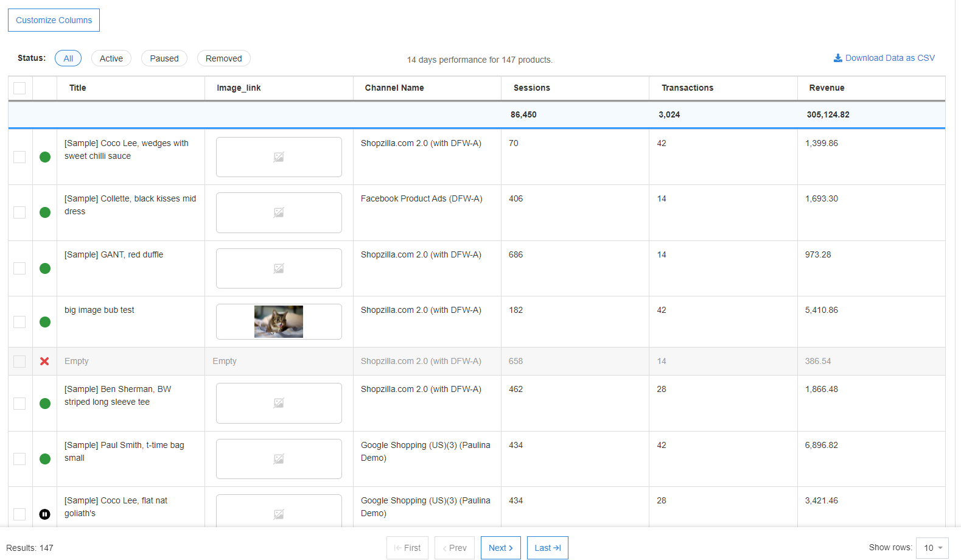
Task: Select the Paul Smith t-time bag checkbox
Action: coord(19,459)
